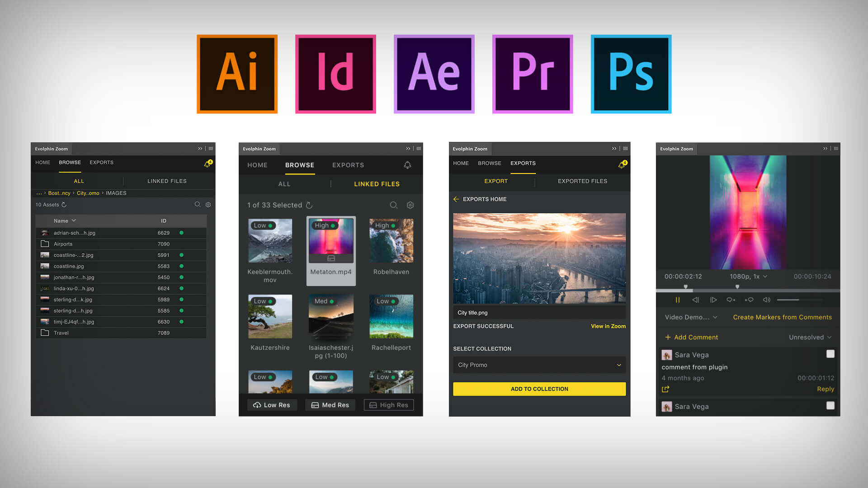Switch to the EXPORTED FILES tab
Image resolution: width=868 pixels, height=488 pixels.
[x=582, y=181]
